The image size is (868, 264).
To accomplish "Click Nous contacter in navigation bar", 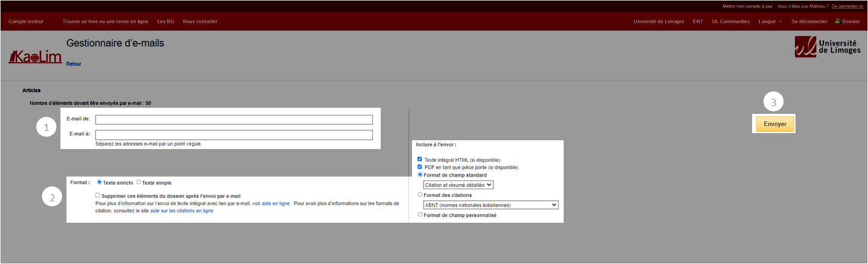I will (200, 21).
